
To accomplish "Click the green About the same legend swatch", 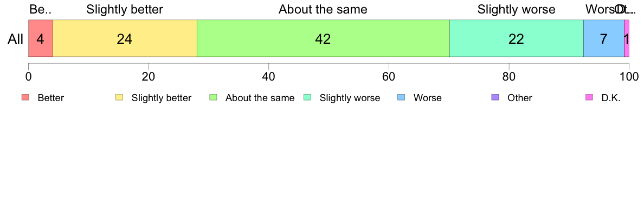I will [x=214, y=97].
